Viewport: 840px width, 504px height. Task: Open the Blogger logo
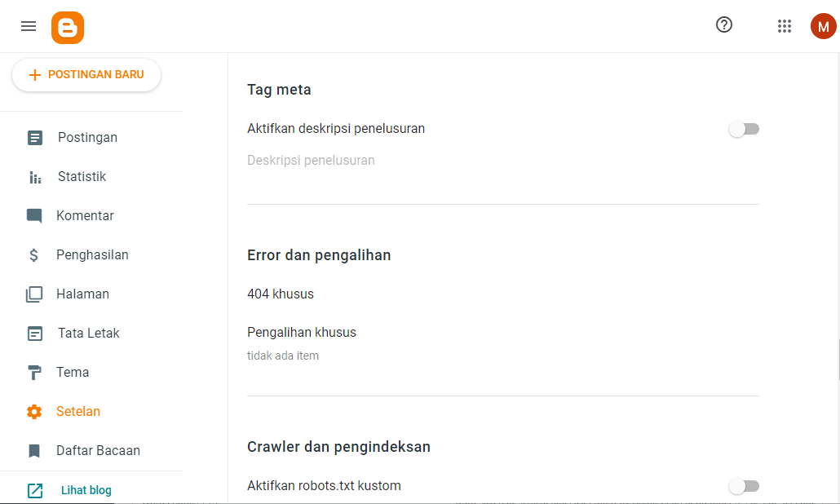(68, 26)
